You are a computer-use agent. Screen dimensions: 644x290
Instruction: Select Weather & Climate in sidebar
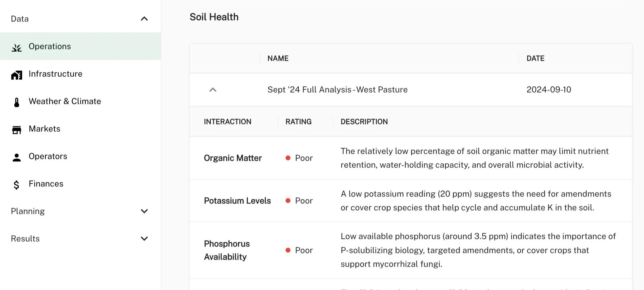click(x=65, y=101)
